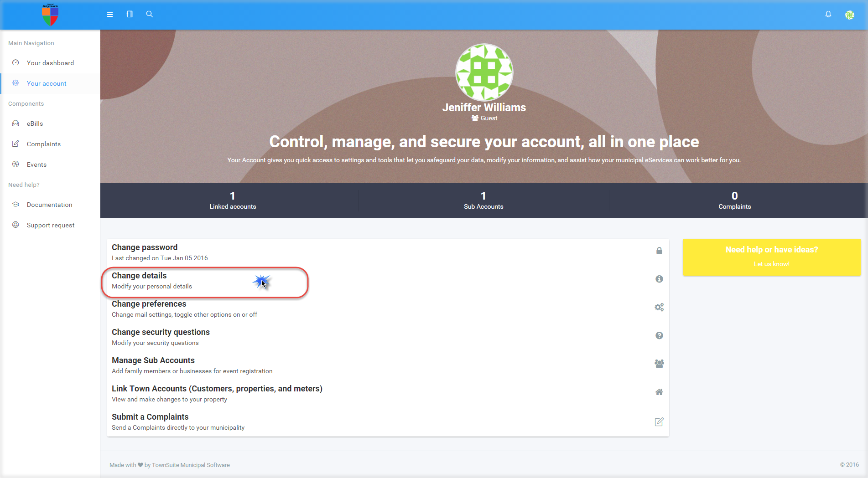Click TownSuite Municipal Software footer text

tap(191, 465)
